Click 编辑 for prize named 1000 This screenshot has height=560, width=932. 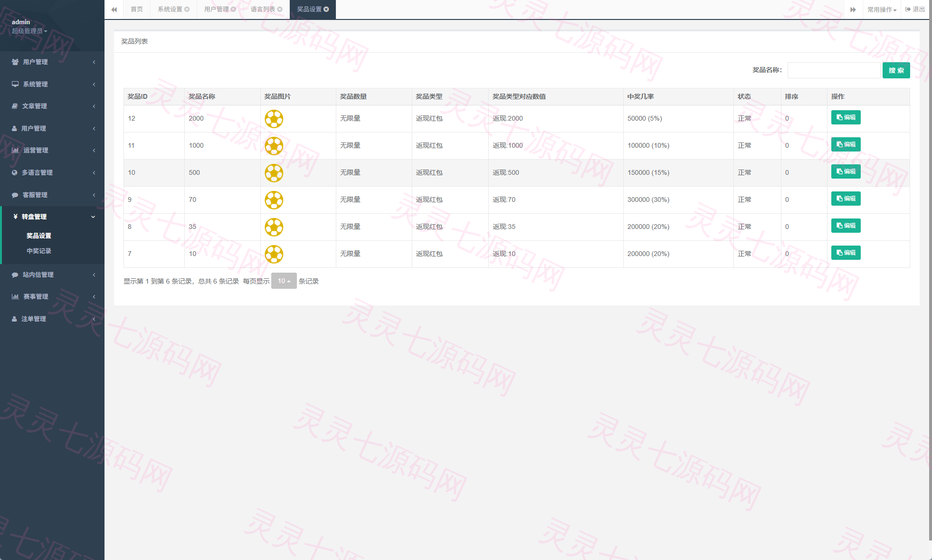click(x=846, y=144)
